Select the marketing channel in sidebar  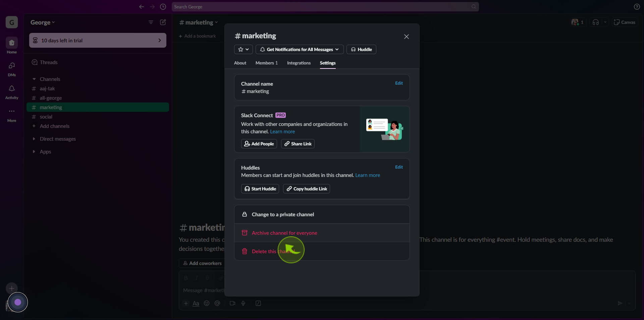98,107
